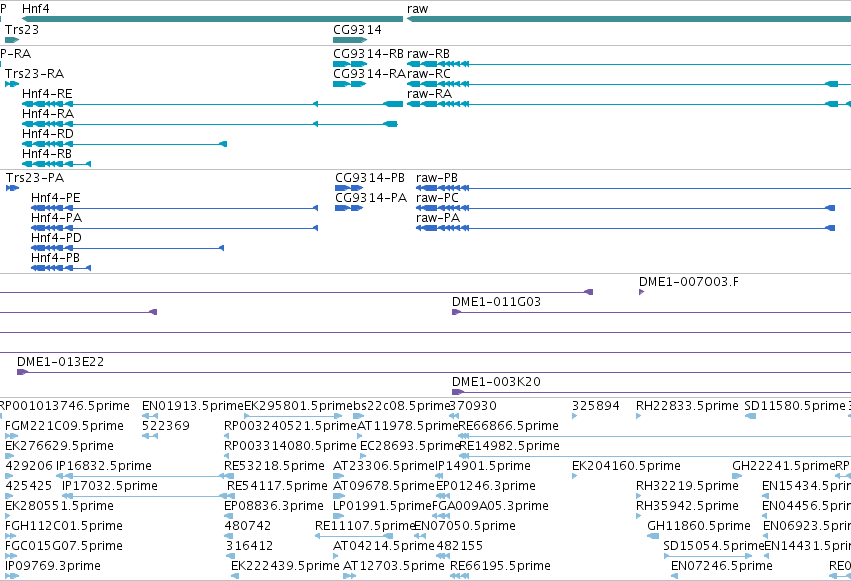Click the SD15054.5prime EST
The image size is (851, 581).
coord(713,546)
